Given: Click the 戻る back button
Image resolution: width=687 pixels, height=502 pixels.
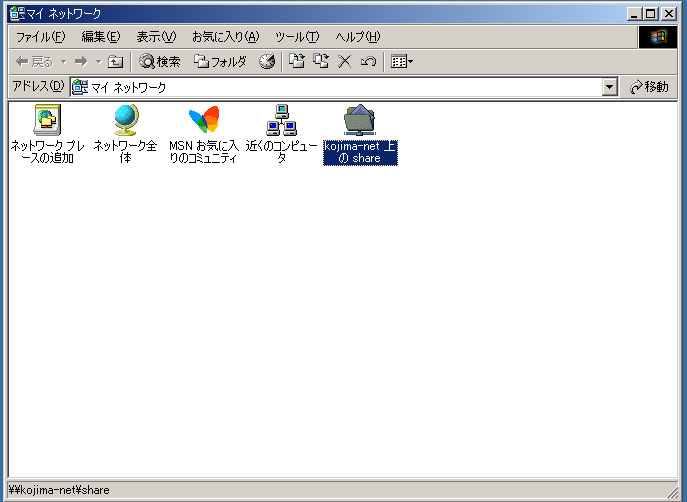Looking at the screenshot, I should (34, 62).
